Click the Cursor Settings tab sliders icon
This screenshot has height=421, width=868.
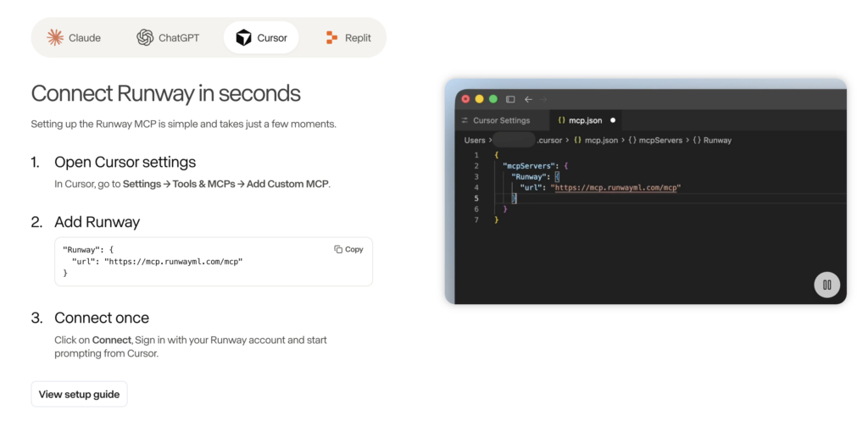pos(465,120)
